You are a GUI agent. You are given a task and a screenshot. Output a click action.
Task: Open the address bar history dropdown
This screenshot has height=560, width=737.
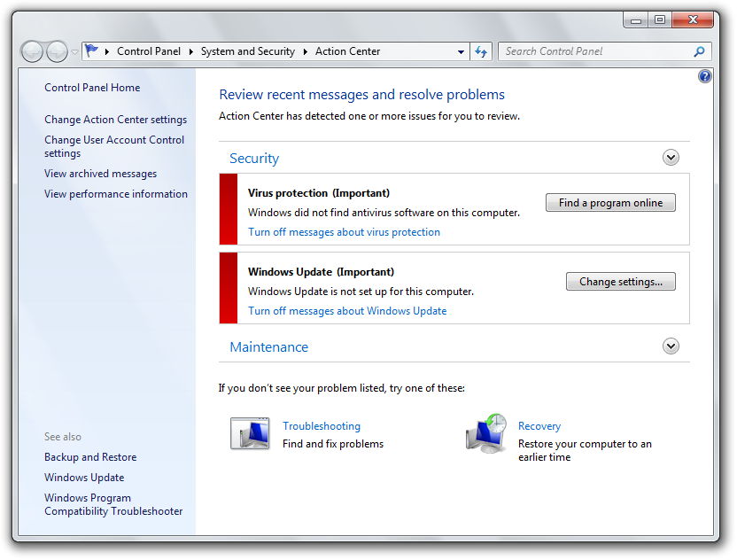coord(462,51)
